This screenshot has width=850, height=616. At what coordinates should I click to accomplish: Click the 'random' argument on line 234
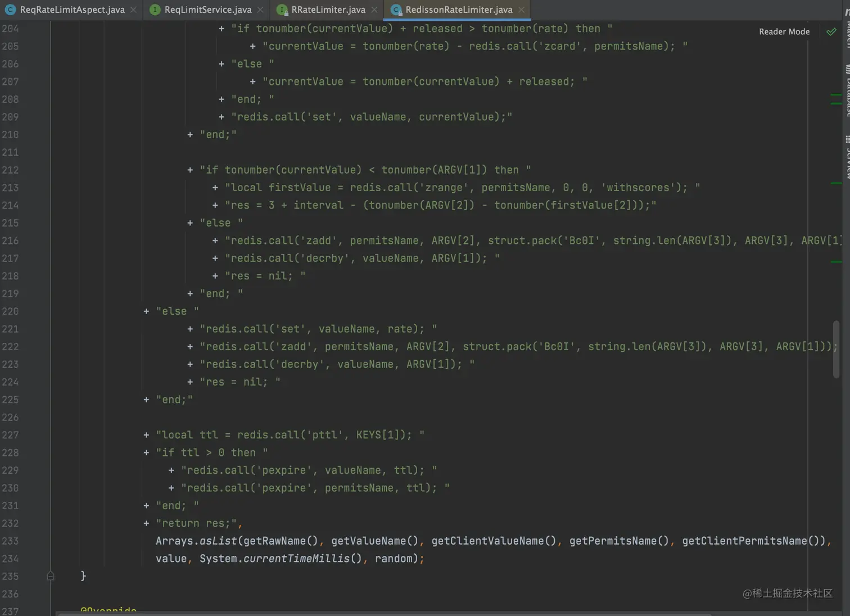point(394,558)
